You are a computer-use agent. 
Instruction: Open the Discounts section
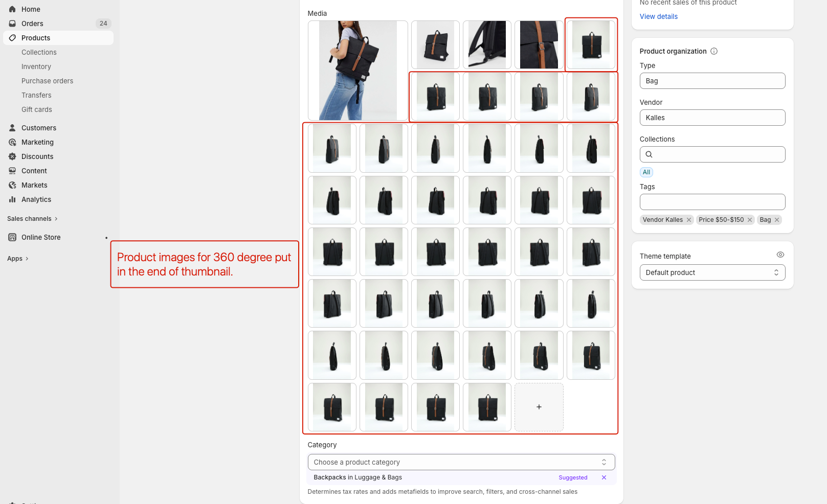pyautogui.click(x=37, y=156)
